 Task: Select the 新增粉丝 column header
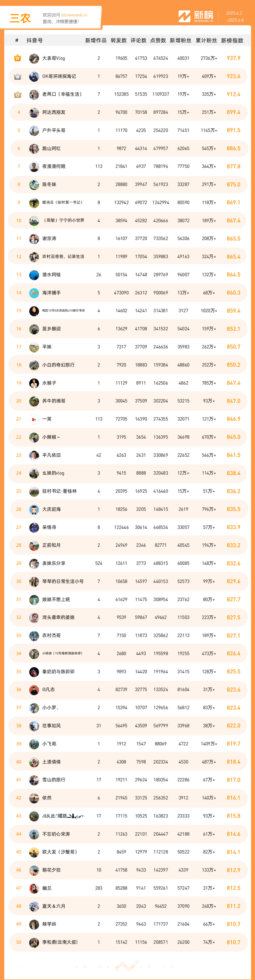pyautogui.click(x=181, y=40)
